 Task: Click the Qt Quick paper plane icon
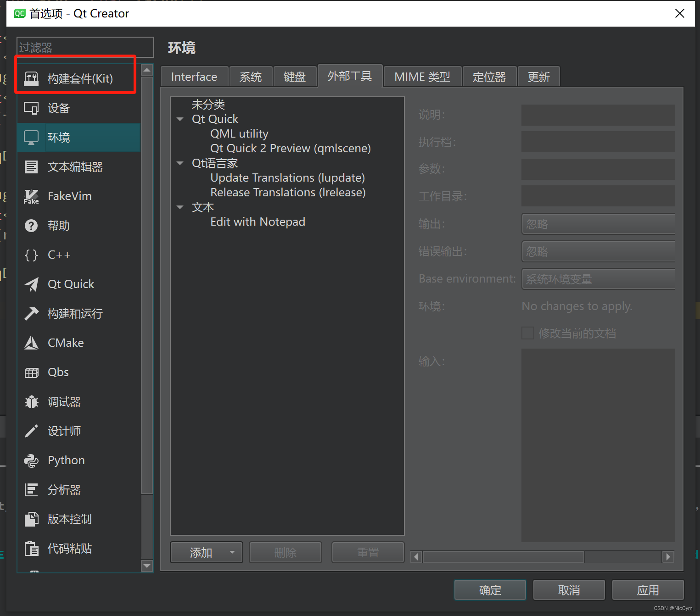[x=31, y=284]
